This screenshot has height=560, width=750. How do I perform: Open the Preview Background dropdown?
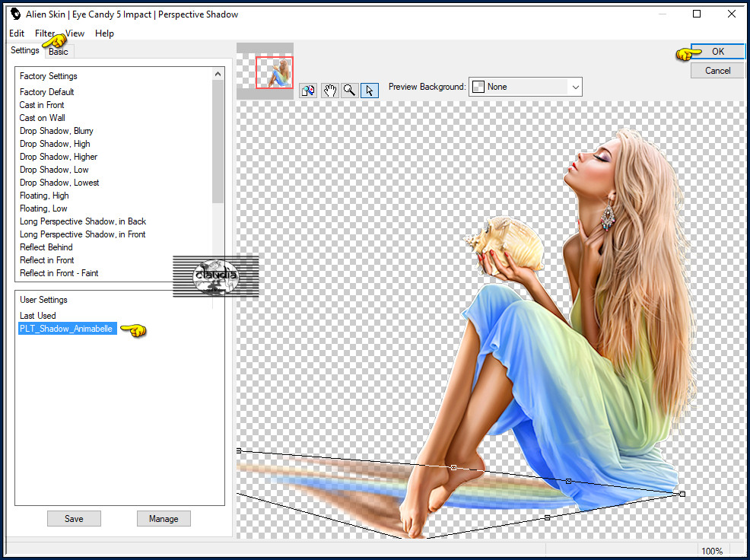pos(525,87)
